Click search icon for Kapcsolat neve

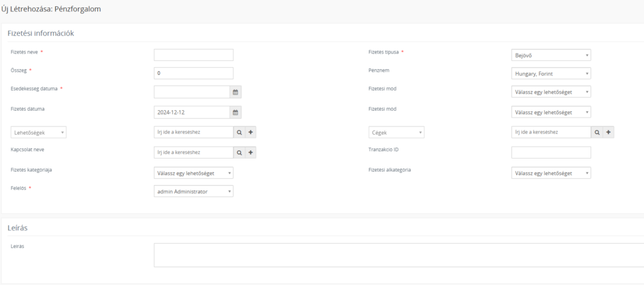[x=240, y=152]
